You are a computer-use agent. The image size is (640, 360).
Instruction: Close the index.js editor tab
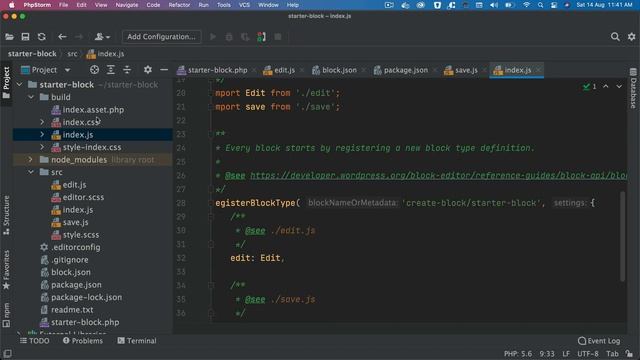[538, 70]
